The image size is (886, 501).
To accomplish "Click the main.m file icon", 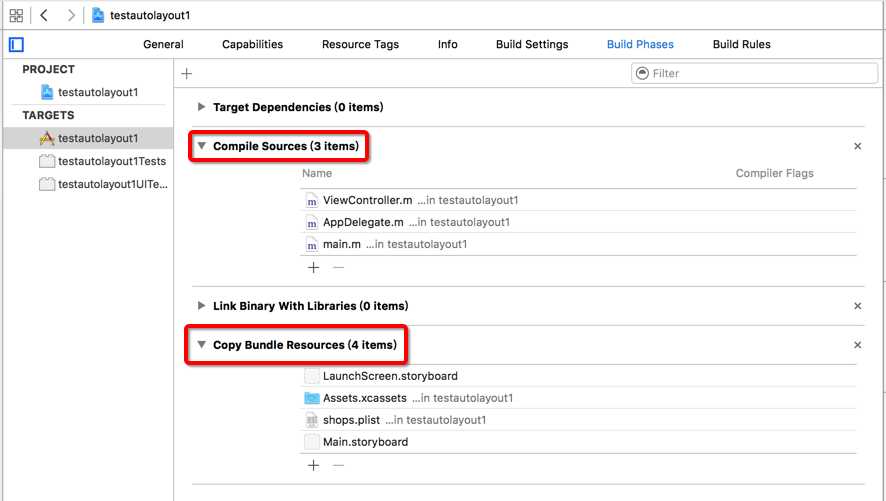I will point(311,245).
